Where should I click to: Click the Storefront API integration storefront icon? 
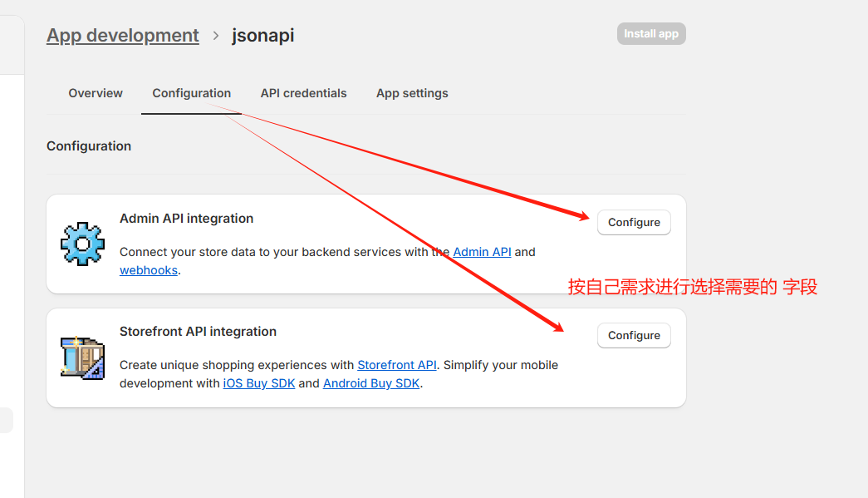[x=82, y=357]
